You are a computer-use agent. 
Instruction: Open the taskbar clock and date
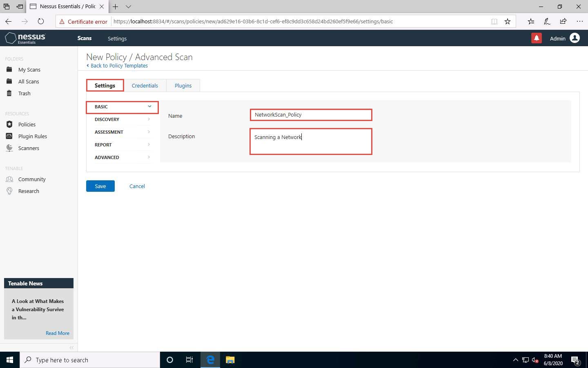pyautogui.click(x=553, y=360)
